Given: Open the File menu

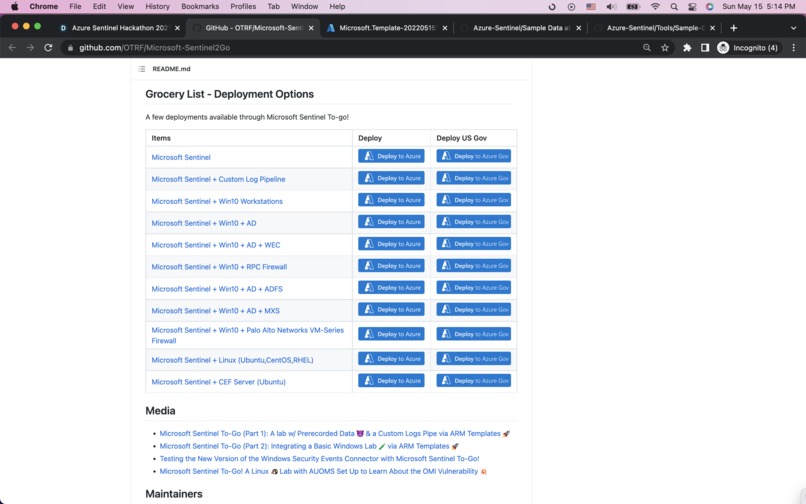Looking at the screenshot, I should pyautogui.click(x=75, y=7).
